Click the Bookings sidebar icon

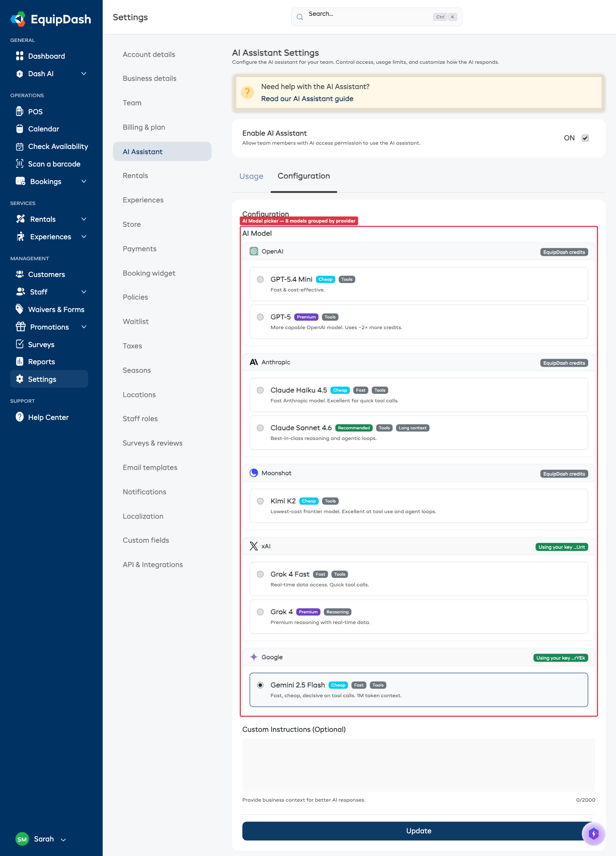21,181
